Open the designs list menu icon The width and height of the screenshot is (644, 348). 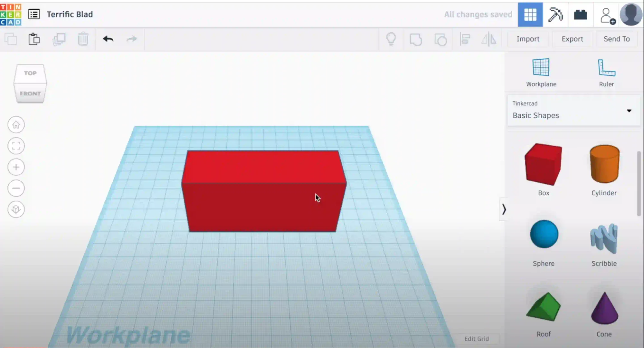click(34, 14)
